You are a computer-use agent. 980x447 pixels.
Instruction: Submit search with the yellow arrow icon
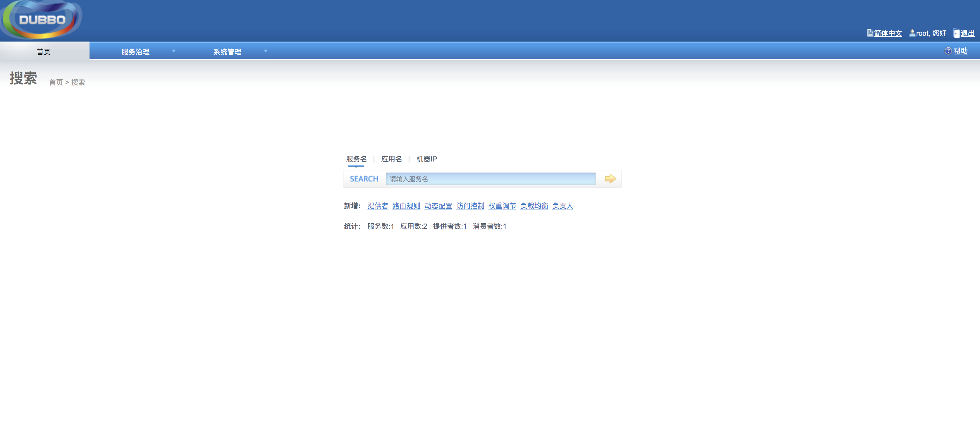(x=610, y=178)
